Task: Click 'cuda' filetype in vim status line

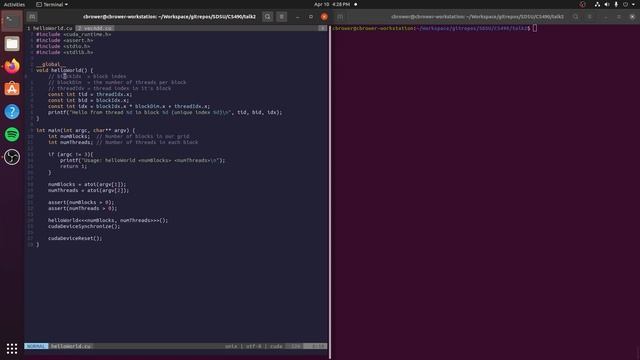Action: (276, 346)
